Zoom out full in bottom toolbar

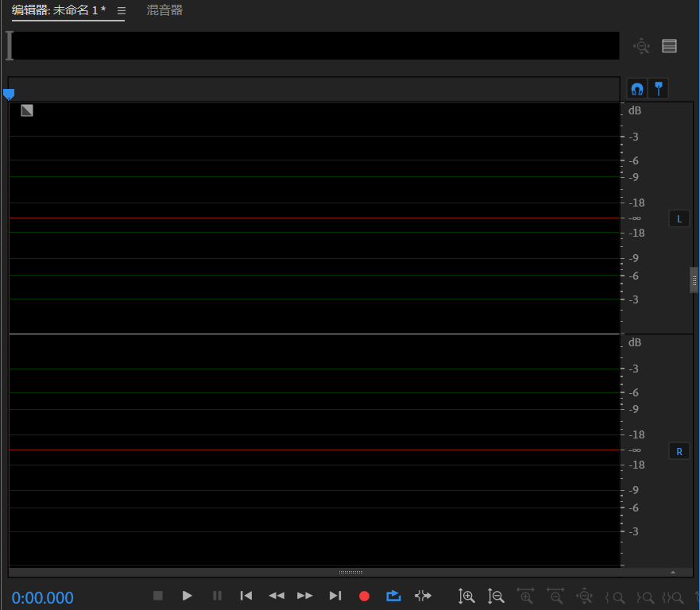point(584,596)
